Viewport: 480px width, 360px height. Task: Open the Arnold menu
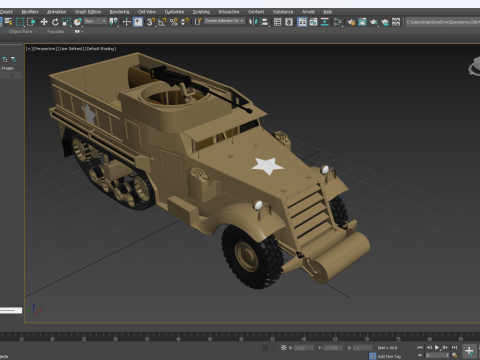click(308, 12)
